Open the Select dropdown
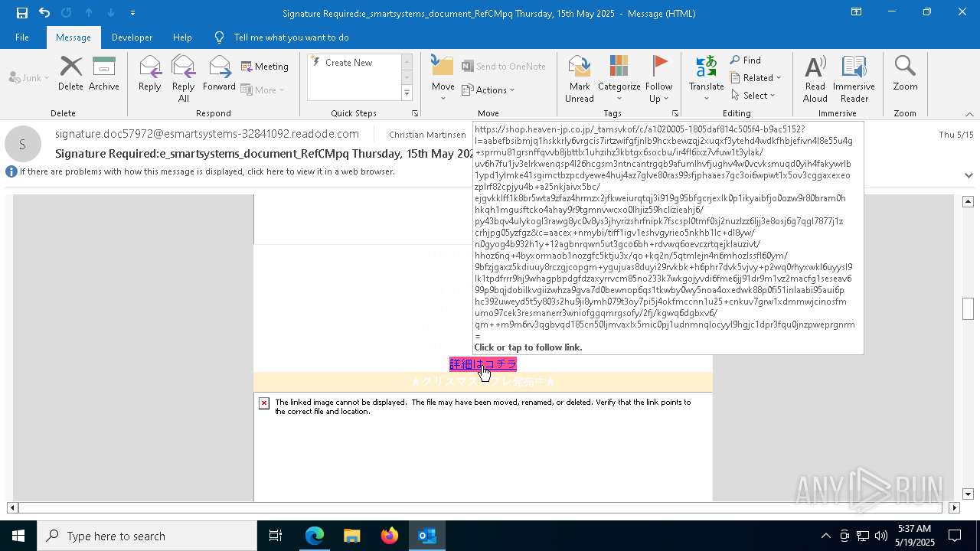Screen dimensions: 980x551 (753, 96)
